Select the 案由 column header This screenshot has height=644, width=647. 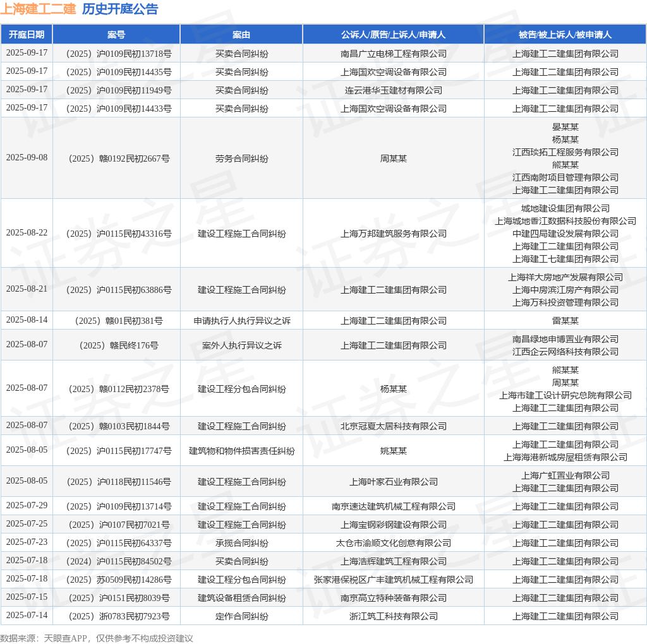[x=241, y=35]
